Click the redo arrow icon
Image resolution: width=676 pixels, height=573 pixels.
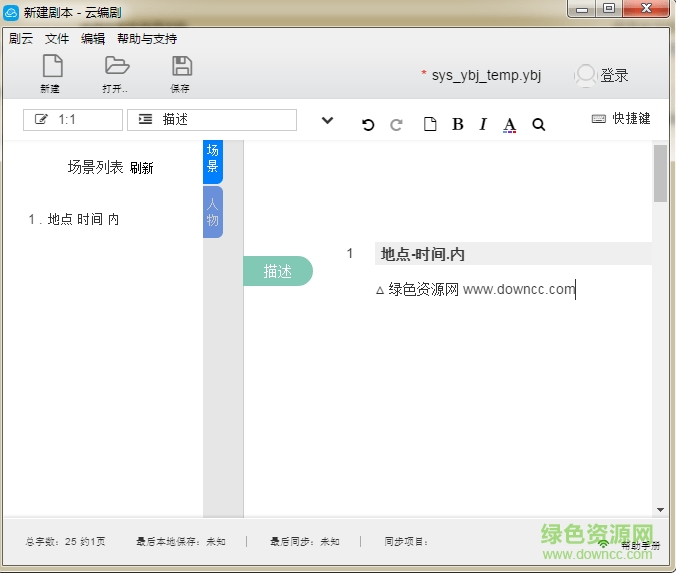point(396,125)
